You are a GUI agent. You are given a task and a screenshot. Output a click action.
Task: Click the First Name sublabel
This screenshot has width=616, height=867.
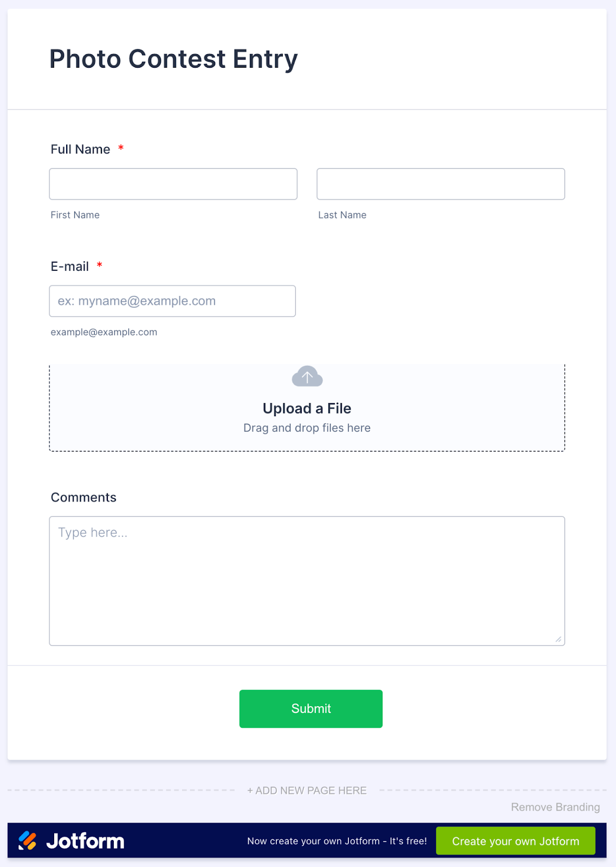[75, 215]
